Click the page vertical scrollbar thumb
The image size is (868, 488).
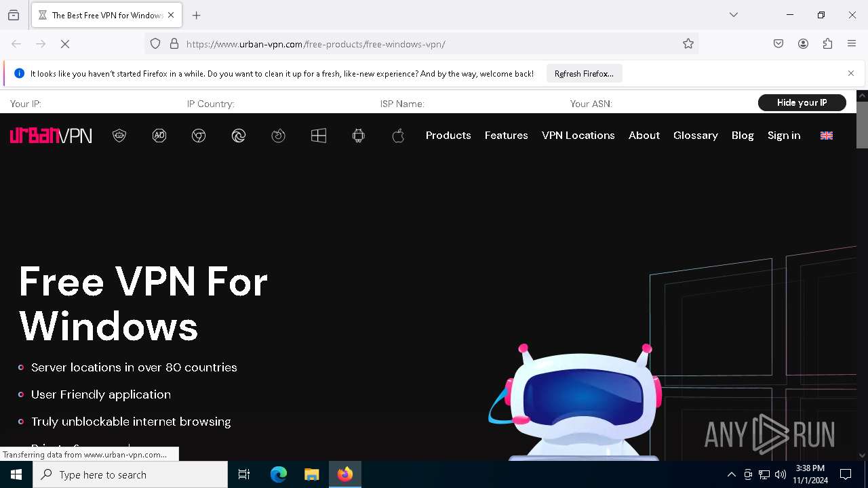point(862,125)
